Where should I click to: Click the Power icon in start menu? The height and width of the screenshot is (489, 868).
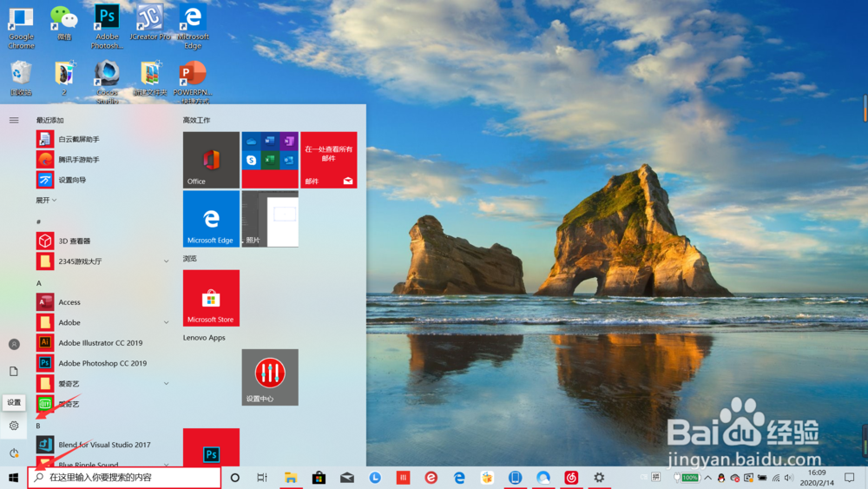14,453
